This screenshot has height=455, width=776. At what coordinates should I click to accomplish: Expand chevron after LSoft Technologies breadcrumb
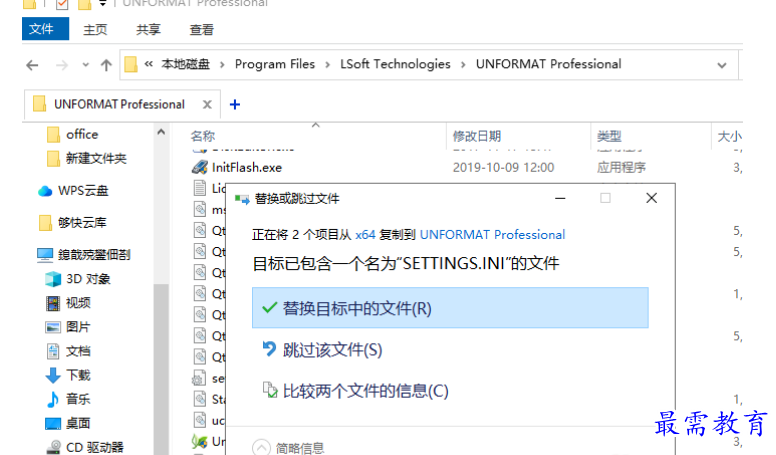[x=463, y=65]
